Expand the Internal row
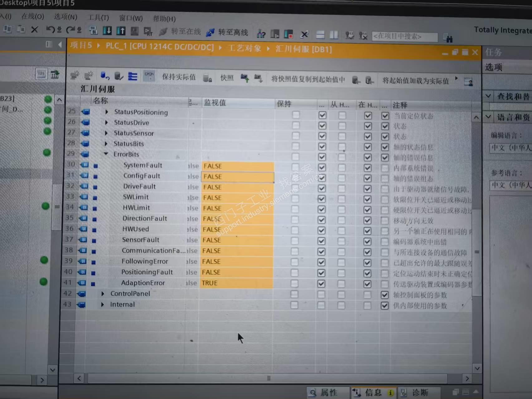The width and height of the screenshot is (532, 399). pyautogui.click(x=102, y=304)
